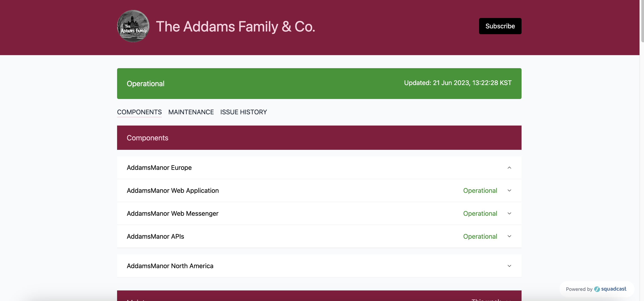The height and width of the screenshot is (301, 644).
Task: Expand AddamsManor North America chevron
Action: pyautogui.click(x=509, y=266)
